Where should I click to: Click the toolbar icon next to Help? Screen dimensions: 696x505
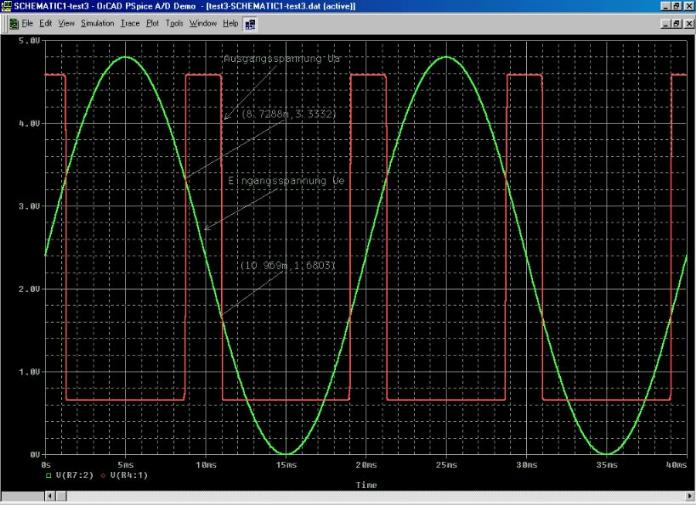250,24
